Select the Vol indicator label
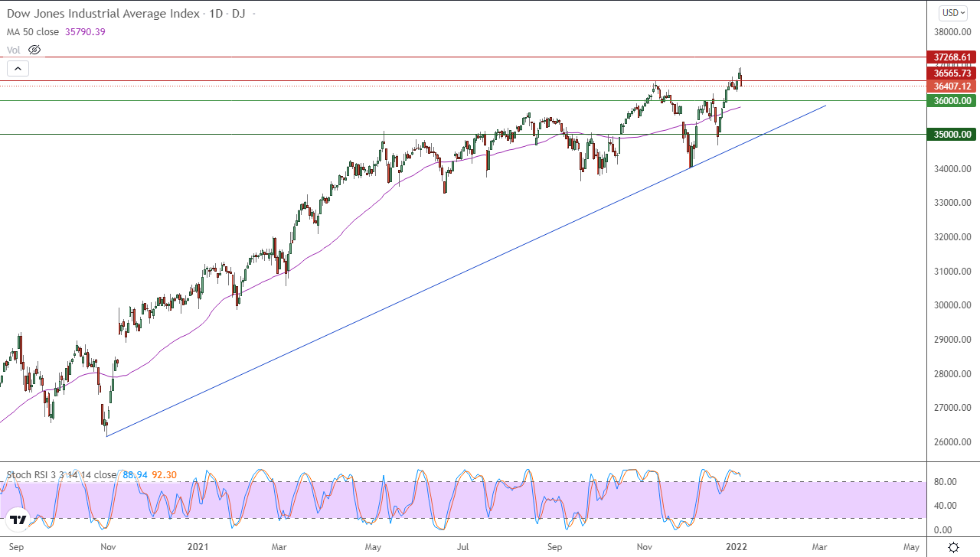Image resolution: width=980 pixels, height=557 pixels. pos(14,50)
